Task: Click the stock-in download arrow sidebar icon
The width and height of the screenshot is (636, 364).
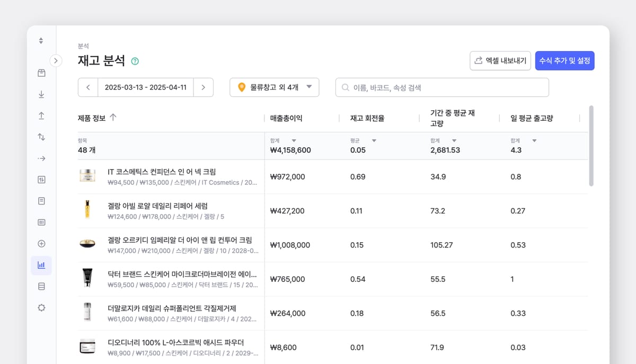Action: pyautogui.click(x=41, y=94)
